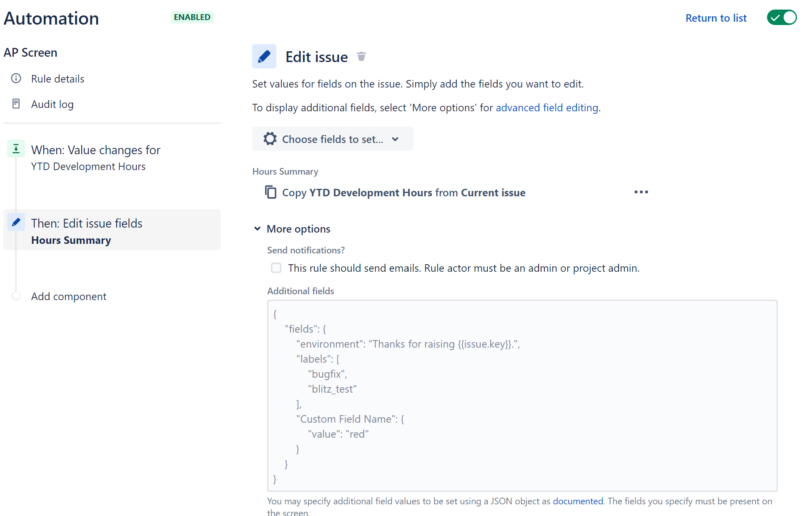The image size is (812, 516).
Task: Click Add component in the rule chain
Action: [x=68, y=296]
